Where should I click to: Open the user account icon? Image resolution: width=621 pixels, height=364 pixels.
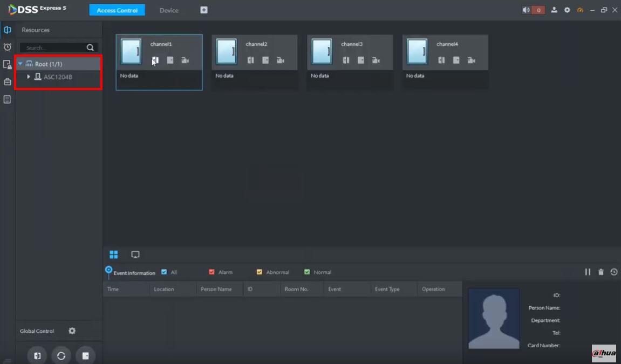pyautogui.click(x=554, y=10)
